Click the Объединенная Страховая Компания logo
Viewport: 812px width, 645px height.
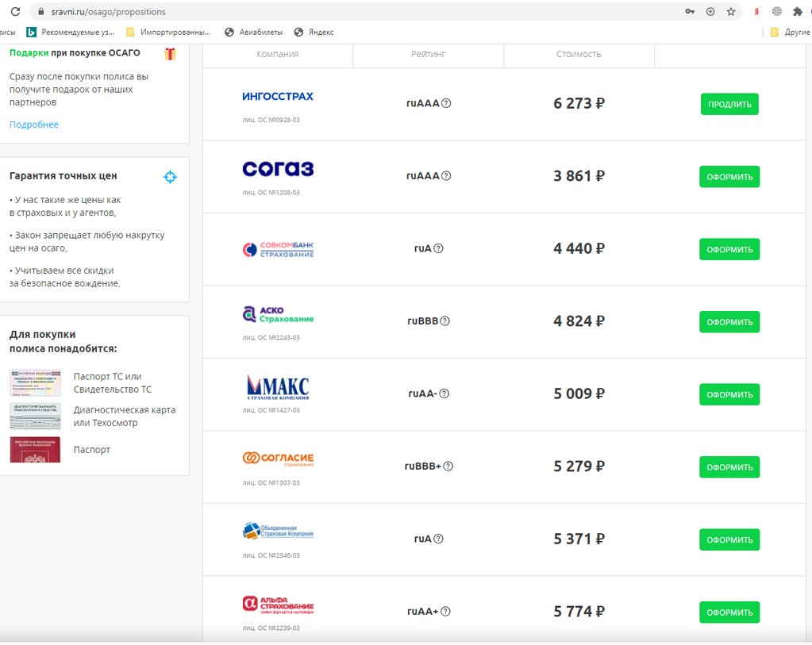click(x=278, y=531)
